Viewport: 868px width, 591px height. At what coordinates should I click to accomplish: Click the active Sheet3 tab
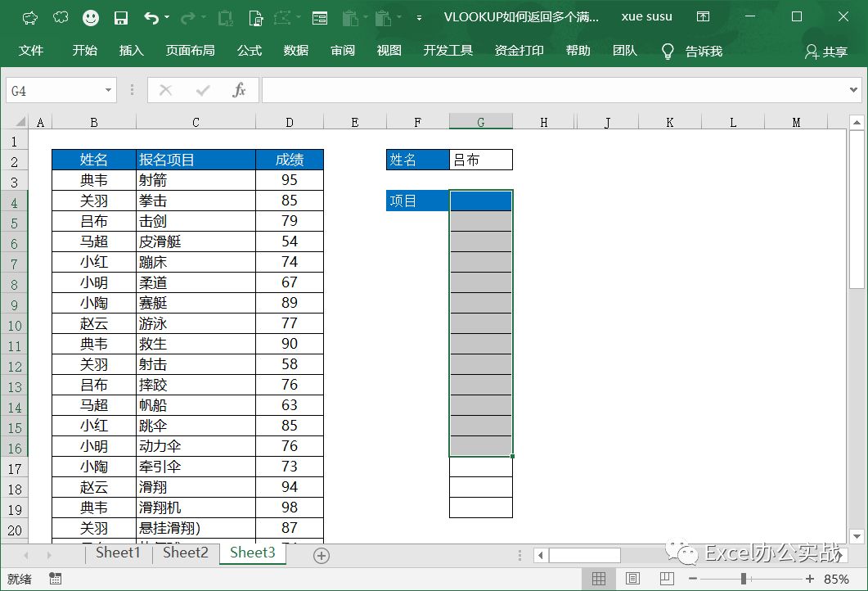(253, 553)
